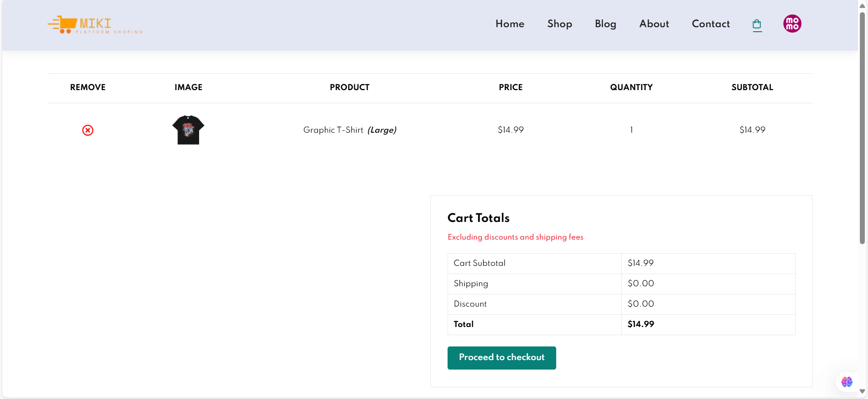868x399 pixels.
Task: Remove Graphic T-Shirt with red X icon
Action: tap(88, 130)
